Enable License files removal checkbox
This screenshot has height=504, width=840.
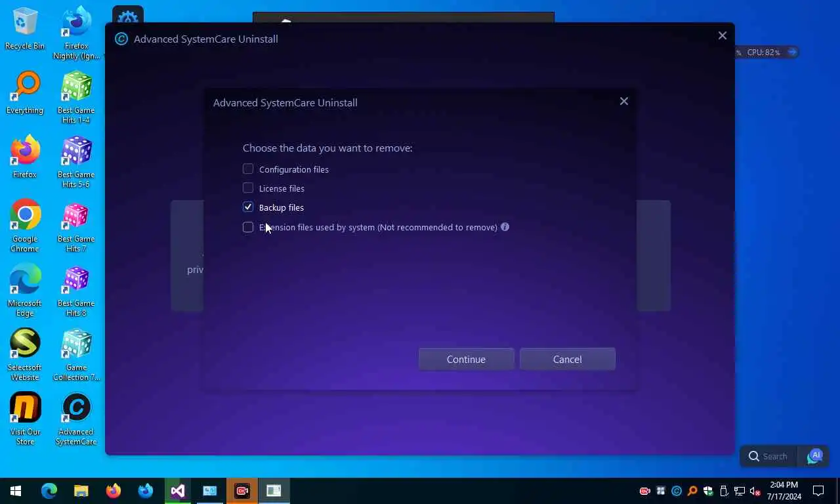pos(248,188)
